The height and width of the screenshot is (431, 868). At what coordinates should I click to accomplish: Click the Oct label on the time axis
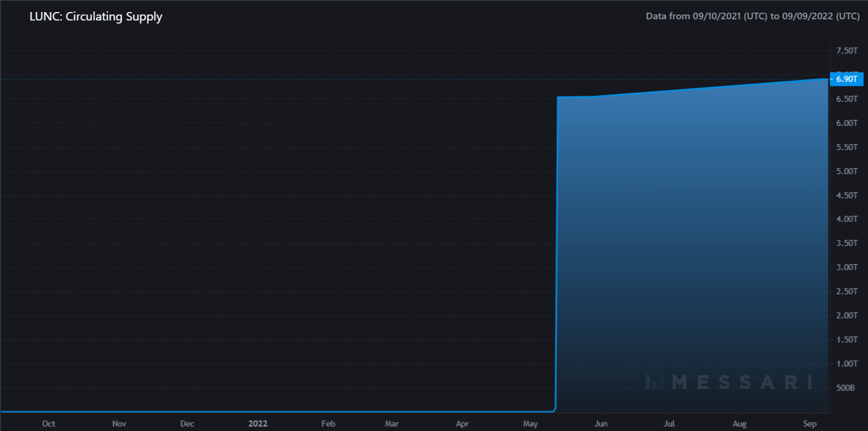point(48,423)
